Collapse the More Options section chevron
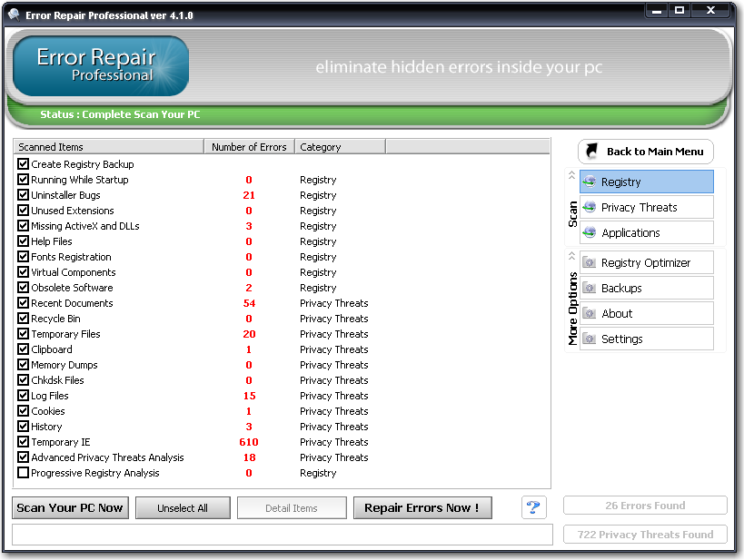Image resolution: width=744 pixels, height=560 pixels. [570, 254]
